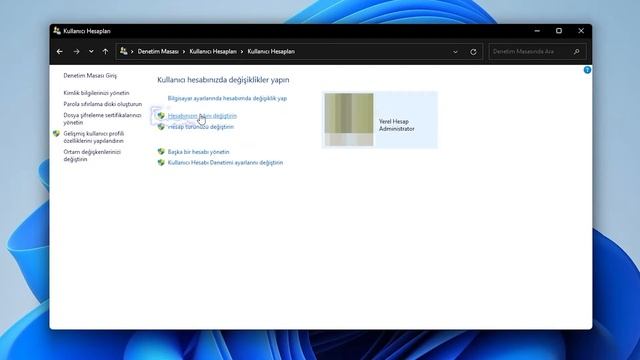This screenshot has width=640, height=360.
Task: Open 'Kullanıcı Hesabı Denetimi ayarlarını değiştirin' link
Action: [x=225, y=162]
